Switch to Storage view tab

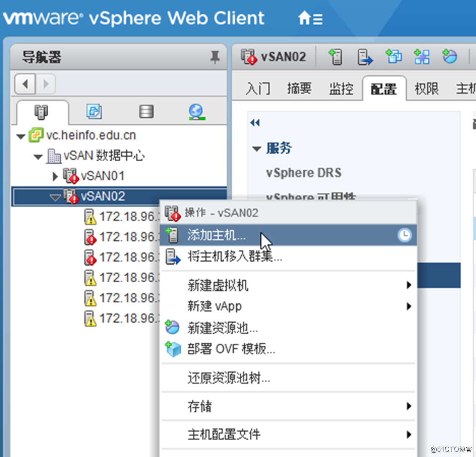click(x=146, y=111)
